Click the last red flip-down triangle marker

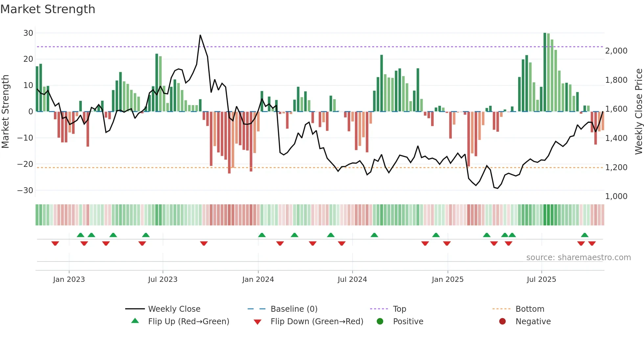pyautogui.click(x=592, y=243)
